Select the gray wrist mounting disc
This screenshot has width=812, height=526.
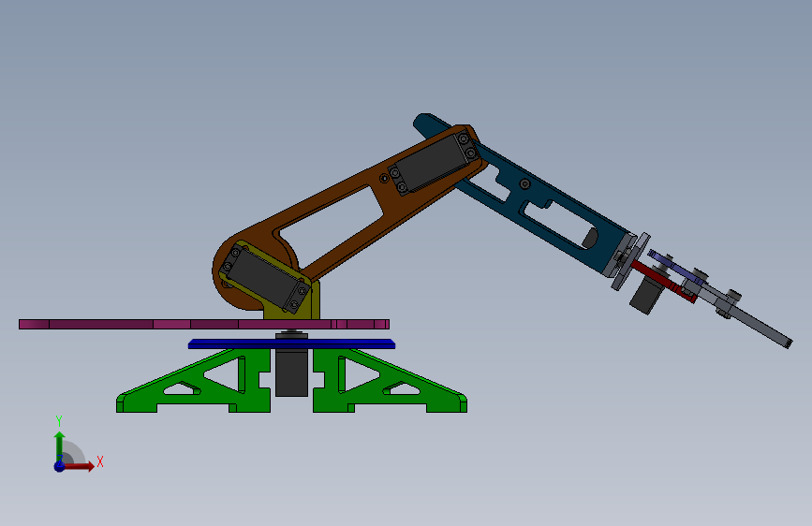(630, 261)
